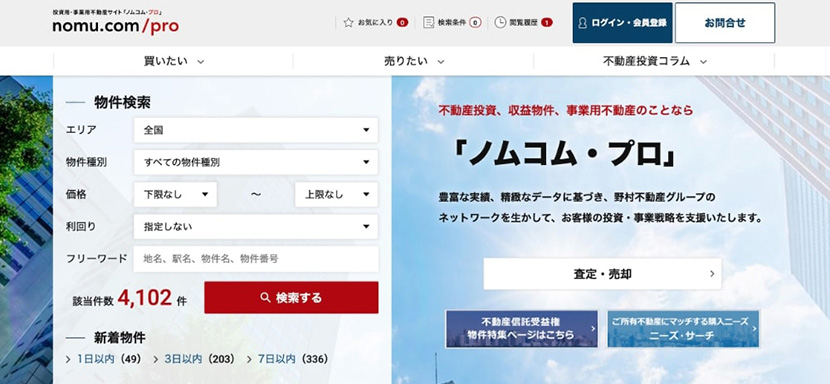Open お気に入り favorites link

pyautogui.click(x=375, y=22)
